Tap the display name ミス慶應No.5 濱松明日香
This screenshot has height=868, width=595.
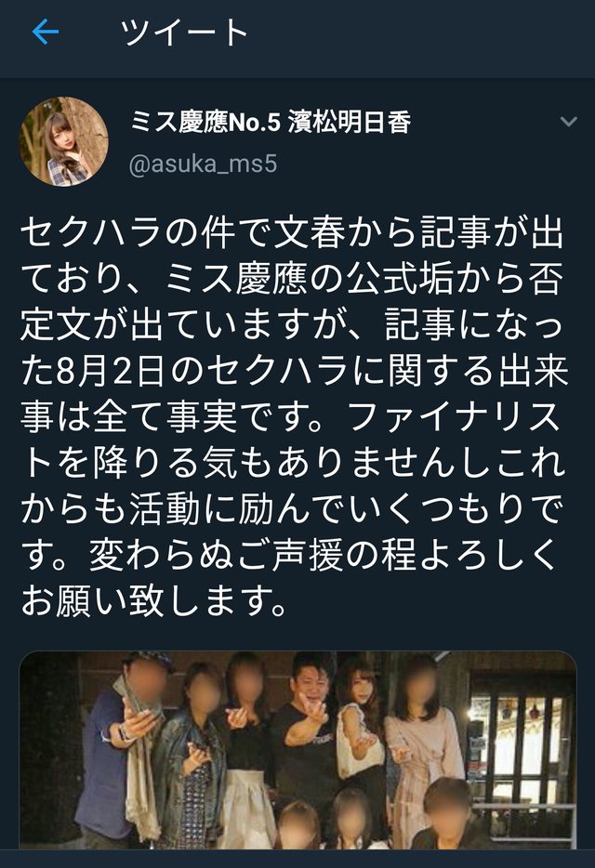(271, 122)
